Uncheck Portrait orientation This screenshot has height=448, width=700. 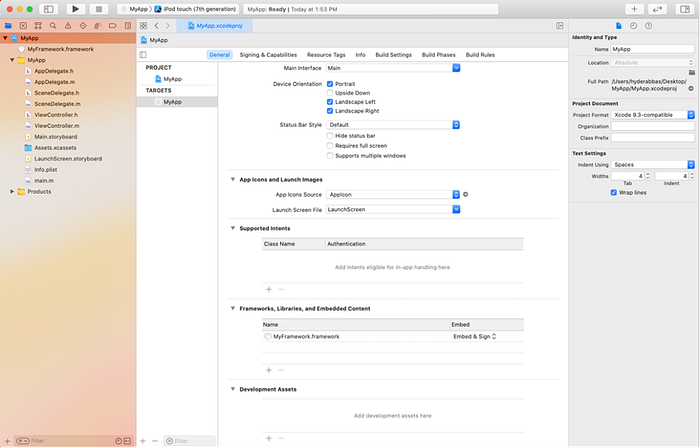coord(330,84)
